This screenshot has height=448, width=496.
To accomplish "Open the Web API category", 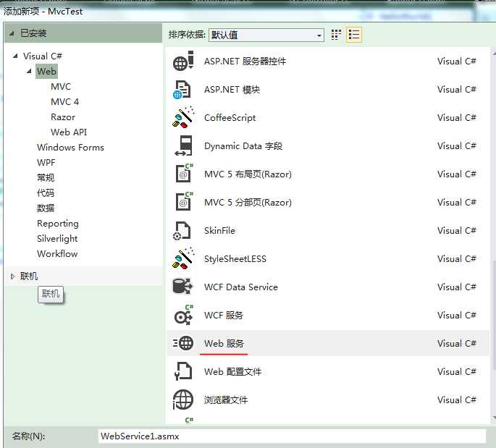I will [69, 132].
